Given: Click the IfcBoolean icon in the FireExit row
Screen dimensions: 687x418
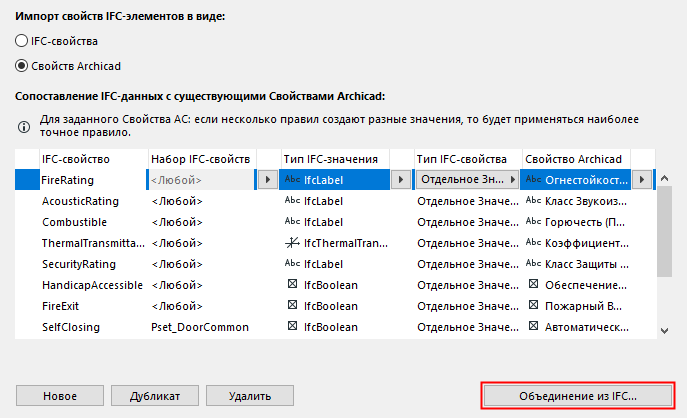Looking at the screenshot, I should [x=292, y=306].
